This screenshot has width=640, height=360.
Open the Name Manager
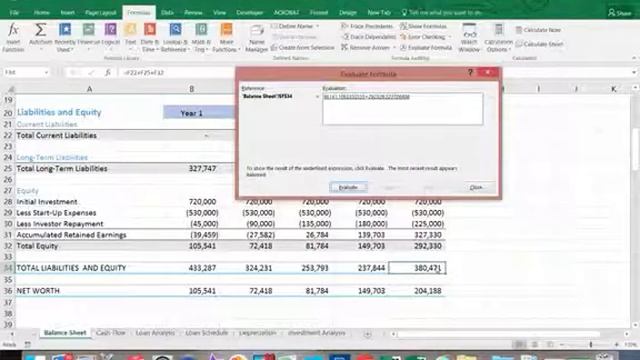point(257,37)
